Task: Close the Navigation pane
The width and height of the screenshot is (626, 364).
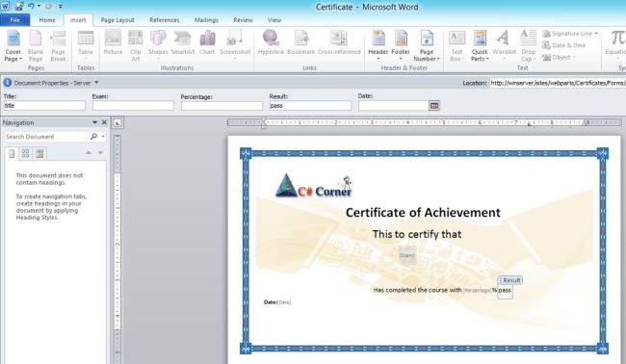Action: pos(104,122)
